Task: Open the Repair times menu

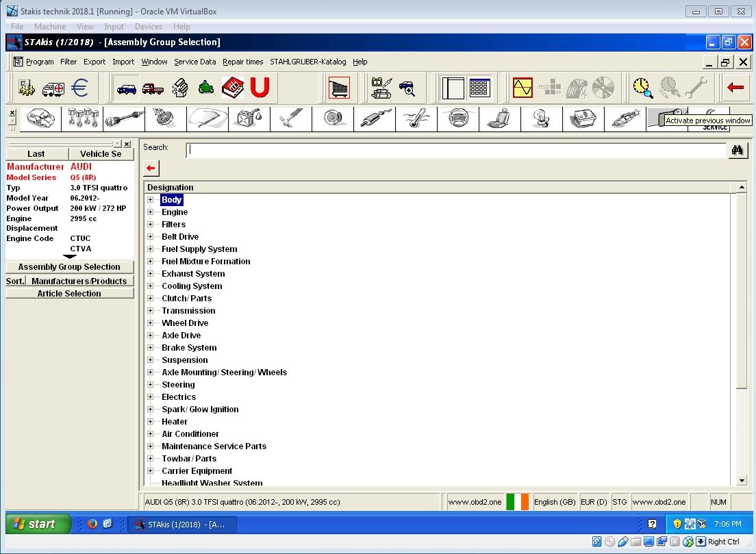Action: (242, 62)
